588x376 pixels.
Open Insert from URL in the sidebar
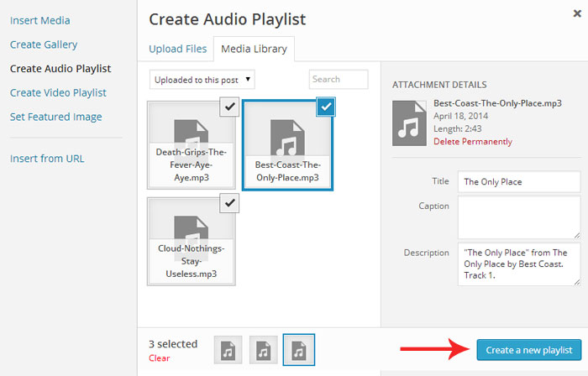pos(47,159)
